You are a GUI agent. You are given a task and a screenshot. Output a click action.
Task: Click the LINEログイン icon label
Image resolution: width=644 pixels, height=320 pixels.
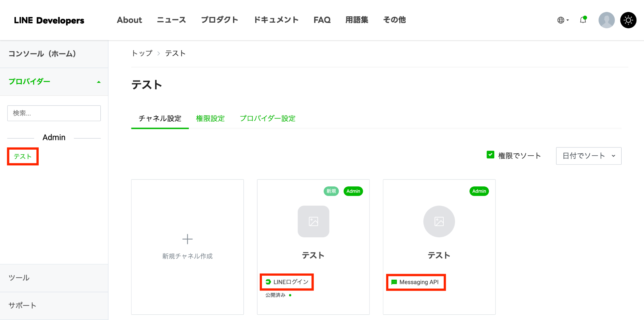click(x=287, y=282)
